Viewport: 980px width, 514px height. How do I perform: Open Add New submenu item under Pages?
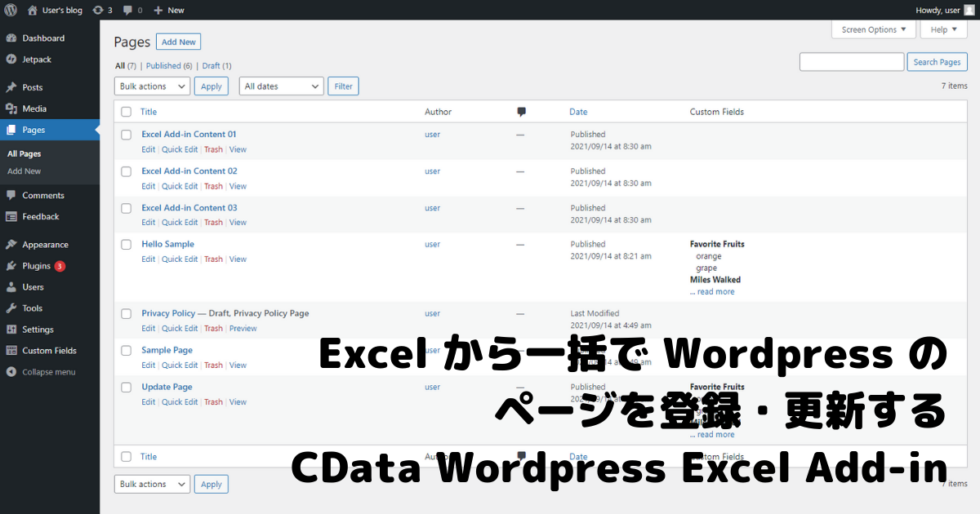[x=24, y=171]
